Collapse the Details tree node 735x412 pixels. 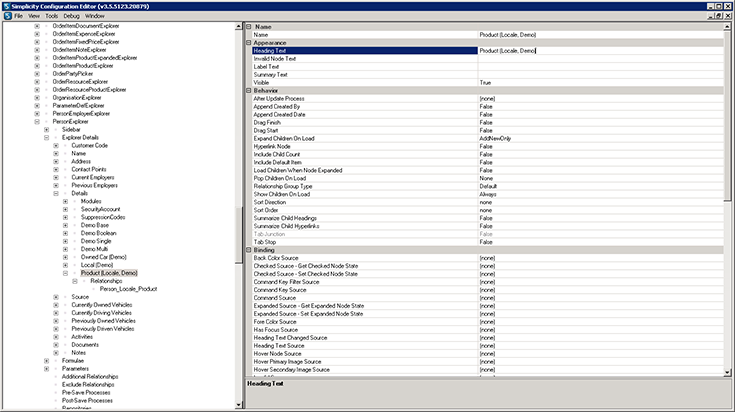pyautogui.click(x=56, y=193)
